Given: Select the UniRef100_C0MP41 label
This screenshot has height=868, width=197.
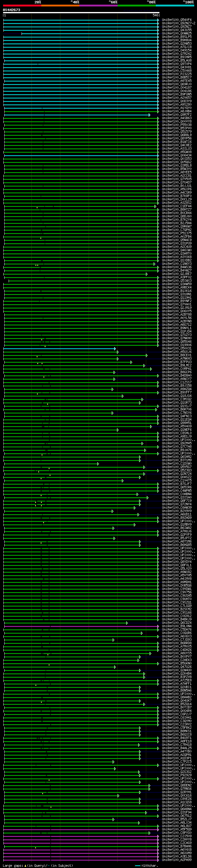Looking at the screenshot, I should 177,369.
